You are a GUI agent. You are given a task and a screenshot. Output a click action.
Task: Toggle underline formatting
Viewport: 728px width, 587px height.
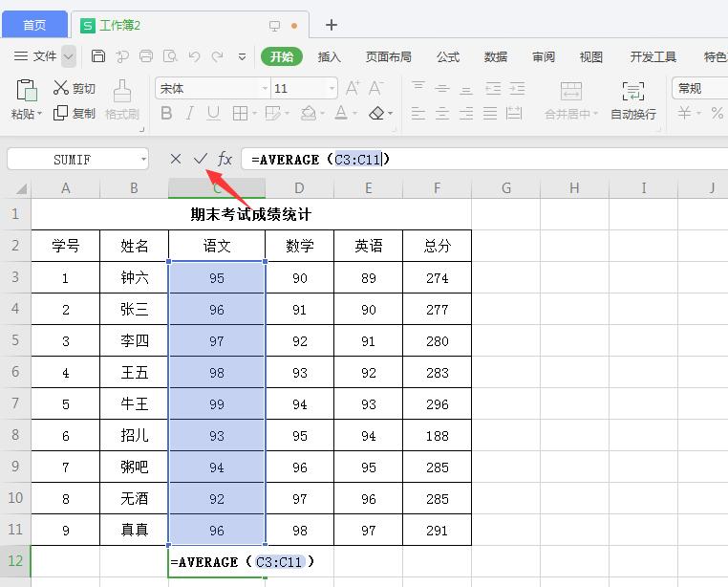(x=213, y=113)
